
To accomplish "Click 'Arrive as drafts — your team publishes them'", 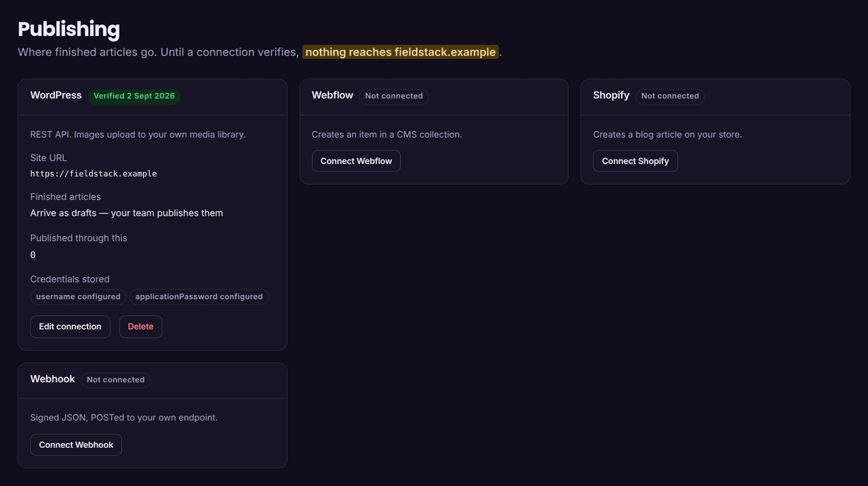I will [x=127, y=213].
